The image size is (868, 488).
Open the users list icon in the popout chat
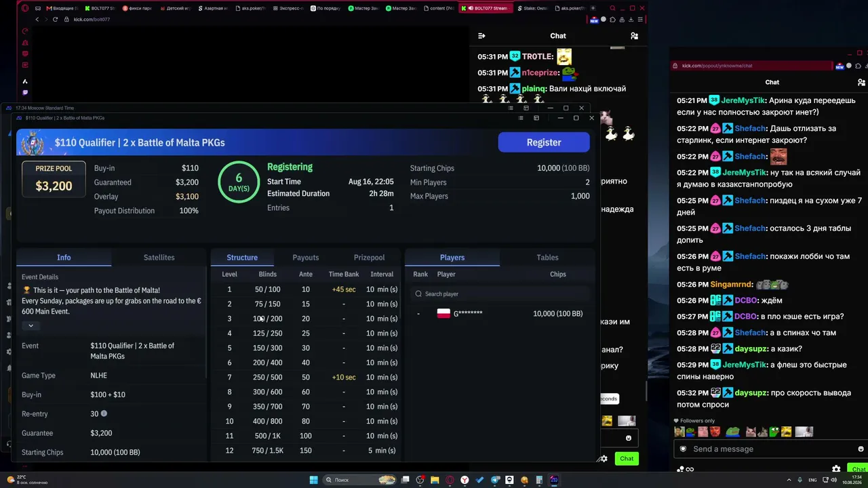click(x=862, y=82)
